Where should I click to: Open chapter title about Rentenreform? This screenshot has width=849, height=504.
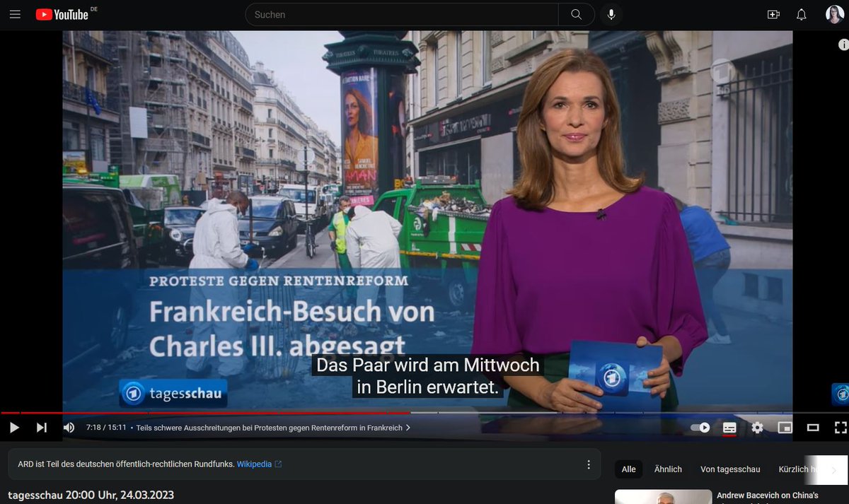point(274,428)
